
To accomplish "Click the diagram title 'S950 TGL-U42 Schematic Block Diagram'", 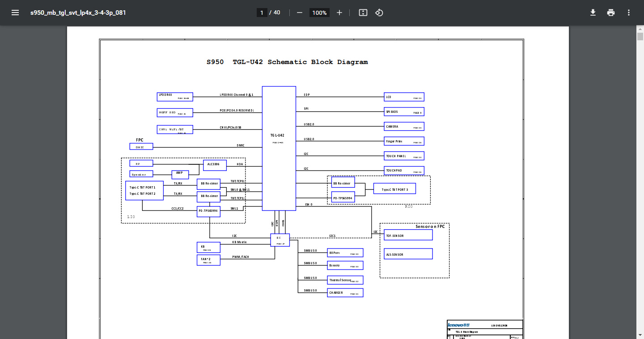I will point(287,62).
